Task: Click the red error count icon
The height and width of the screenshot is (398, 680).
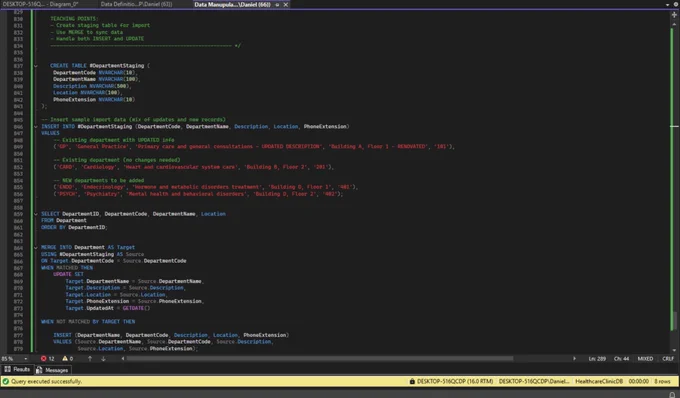Action: coord(43,359)
